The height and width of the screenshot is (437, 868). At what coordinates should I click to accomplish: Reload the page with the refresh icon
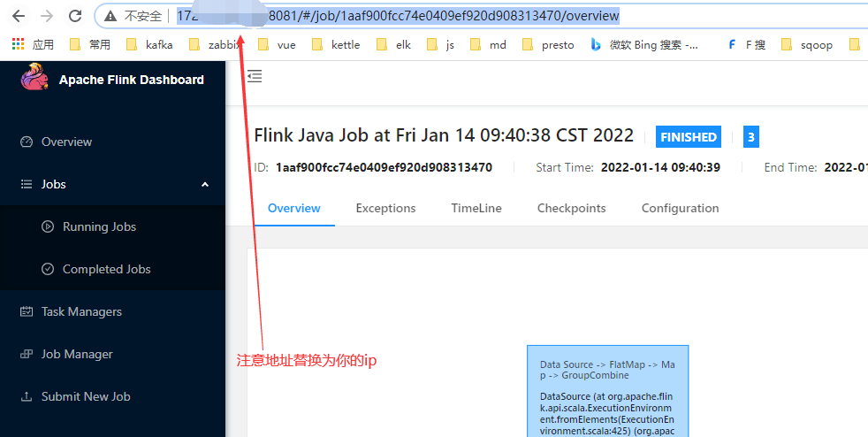tap(75, 16)
